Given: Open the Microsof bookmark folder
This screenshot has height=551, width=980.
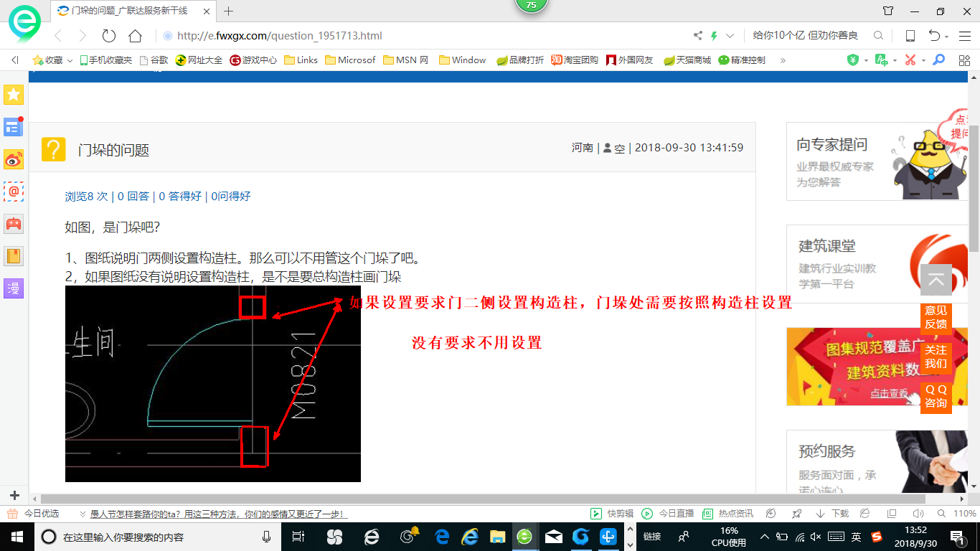Looking at the screenshot, I should [x=350, y=60].
